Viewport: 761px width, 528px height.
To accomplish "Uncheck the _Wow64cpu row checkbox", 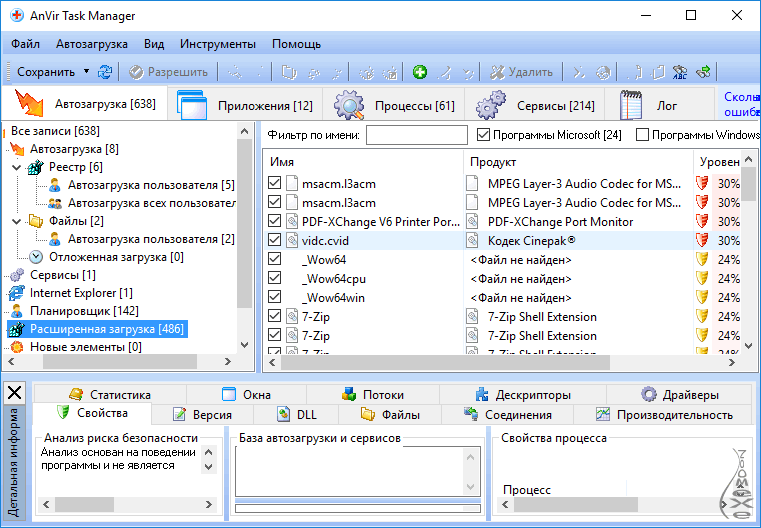I will coord(274,278).
